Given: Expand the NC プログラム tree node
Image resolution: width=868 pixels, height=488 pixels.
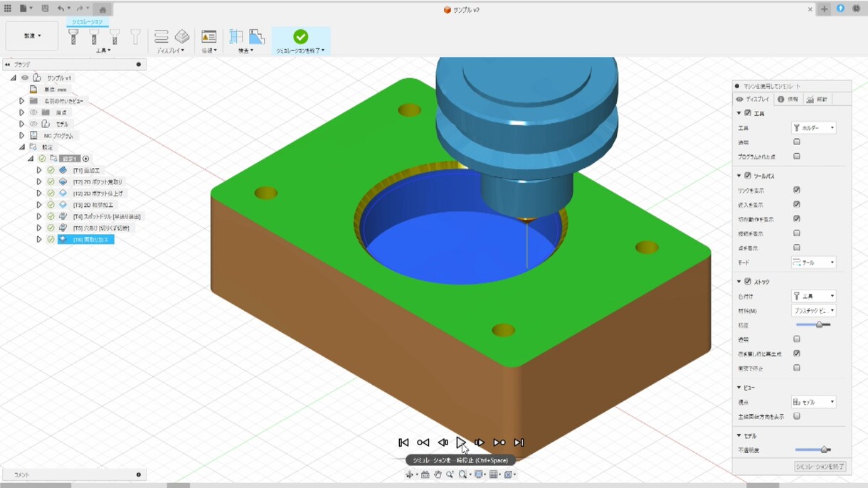Looking at the screenshot, I should 22,135.
